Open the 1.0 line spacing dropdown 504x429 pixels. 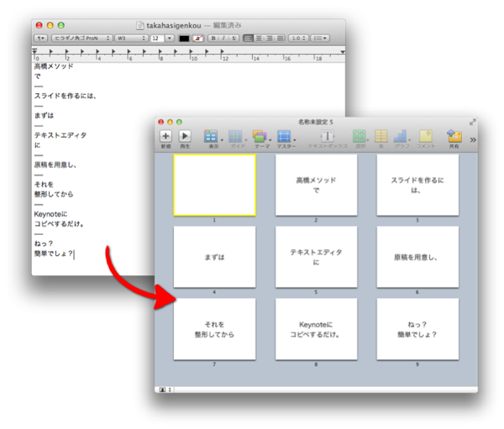(298, 39)
